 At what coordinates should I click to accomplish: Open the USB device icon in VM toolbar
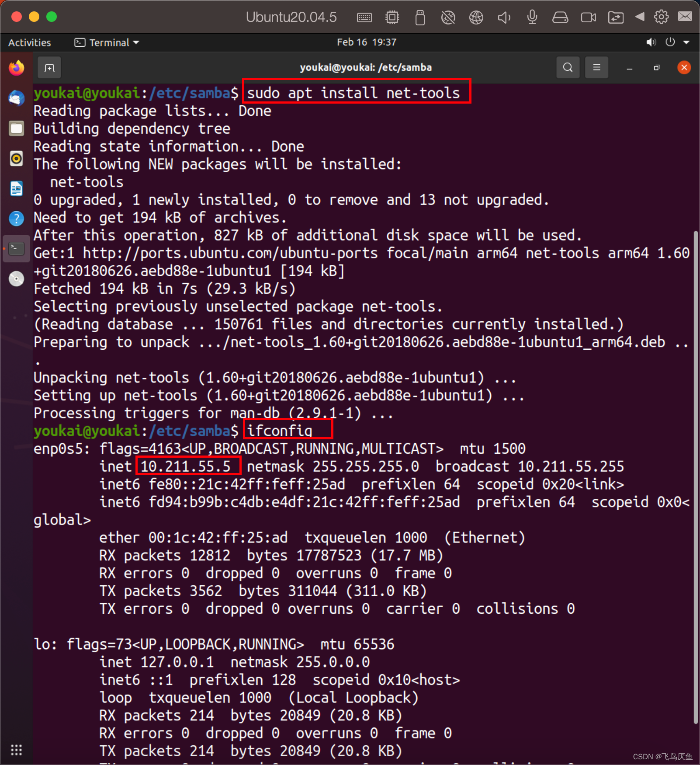[x=420, y=17]
